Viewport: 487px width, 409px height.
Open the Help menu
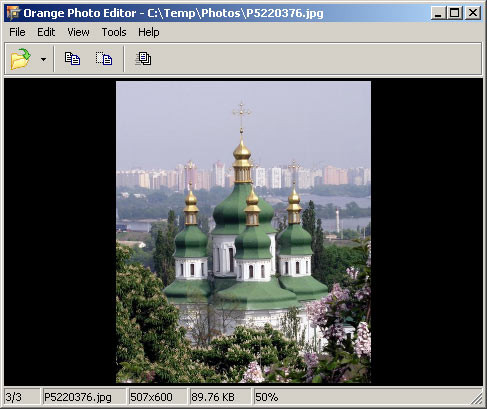(x=149, y=32)
